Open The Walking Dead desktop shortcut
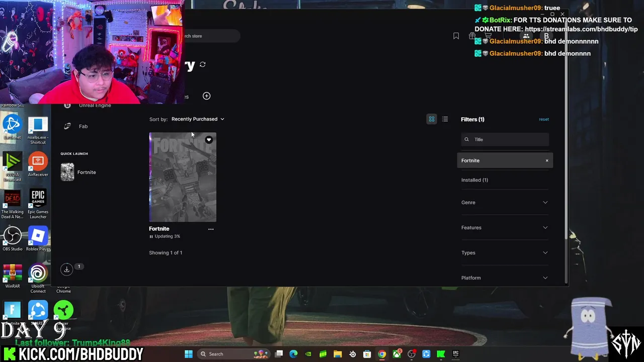644x362 pixels. click(x=13, y=204)
